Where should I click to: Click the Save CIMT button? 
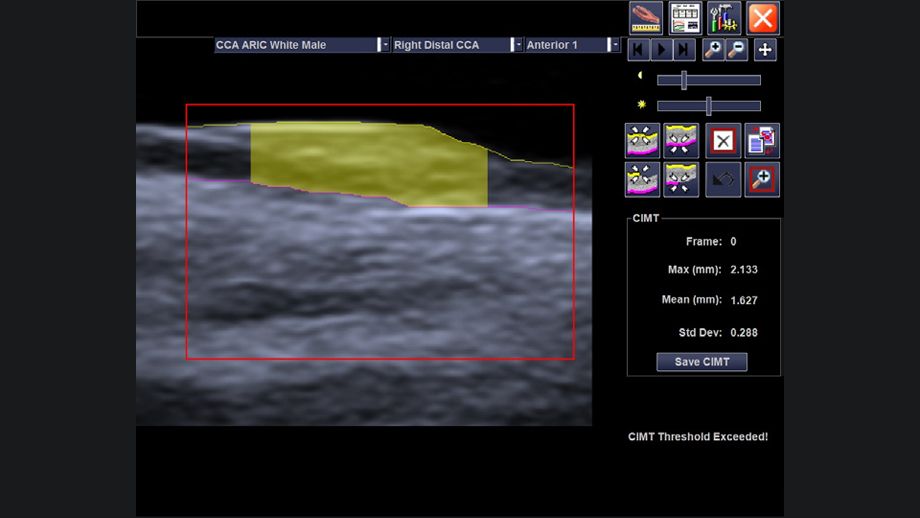(x=702, y=362)
